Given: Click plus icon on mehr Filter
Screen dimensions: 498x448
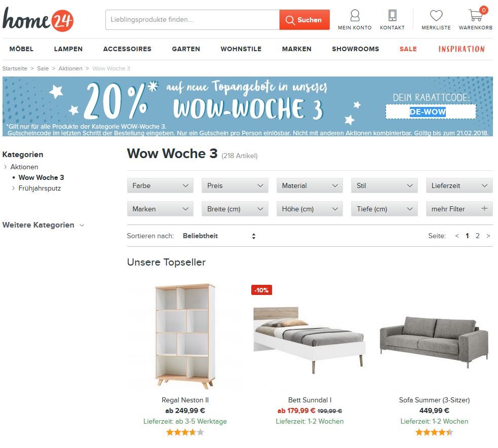Looking at the screenshot, I should coord(484,208).
